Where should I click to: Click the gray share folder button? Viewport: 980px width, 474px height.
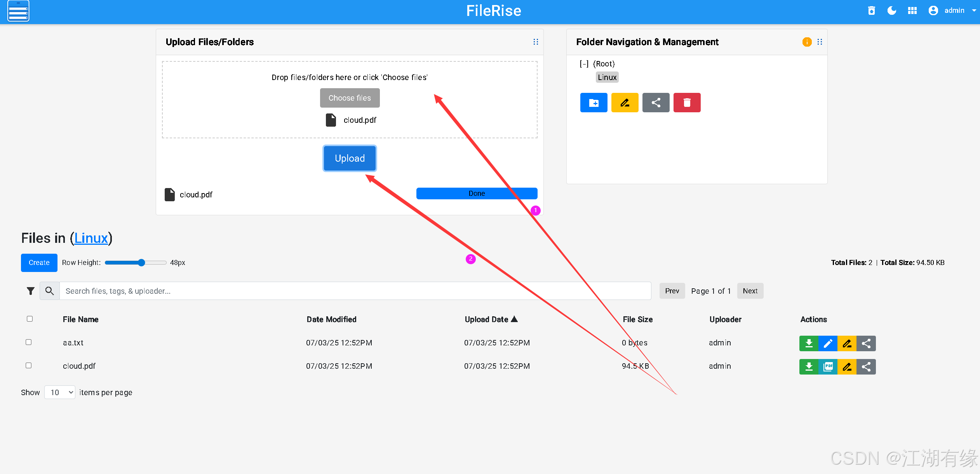[x=656, y=103]
